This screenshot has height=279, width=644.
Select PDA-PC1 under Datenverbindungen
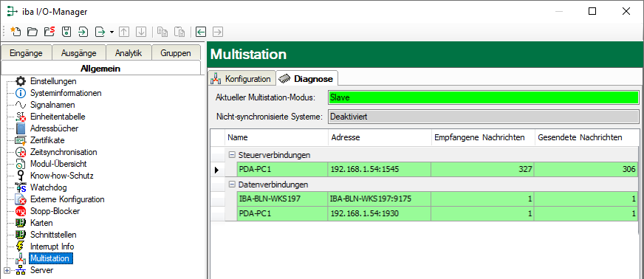(282, 214)
